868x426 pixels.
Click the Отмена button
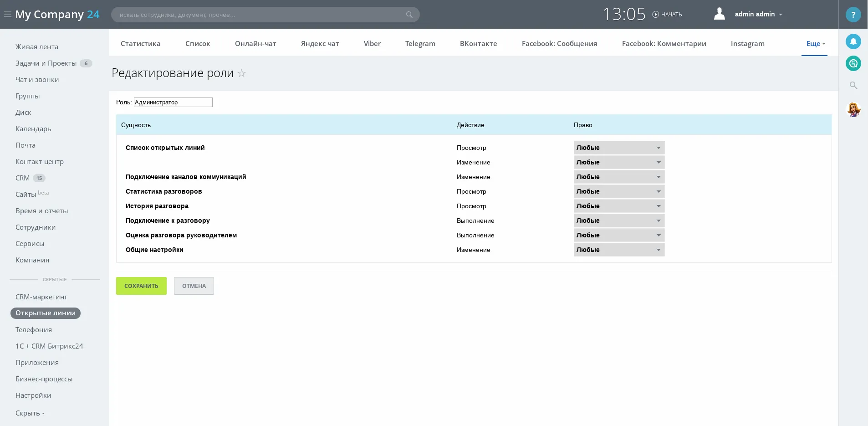coord(194,286)
